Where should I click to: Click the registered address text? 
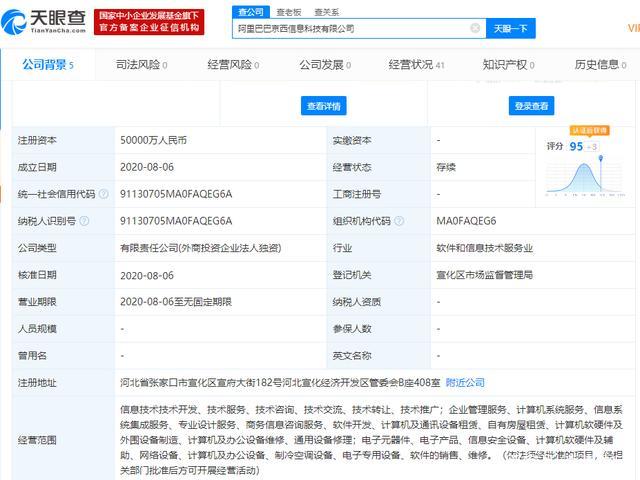280,382
